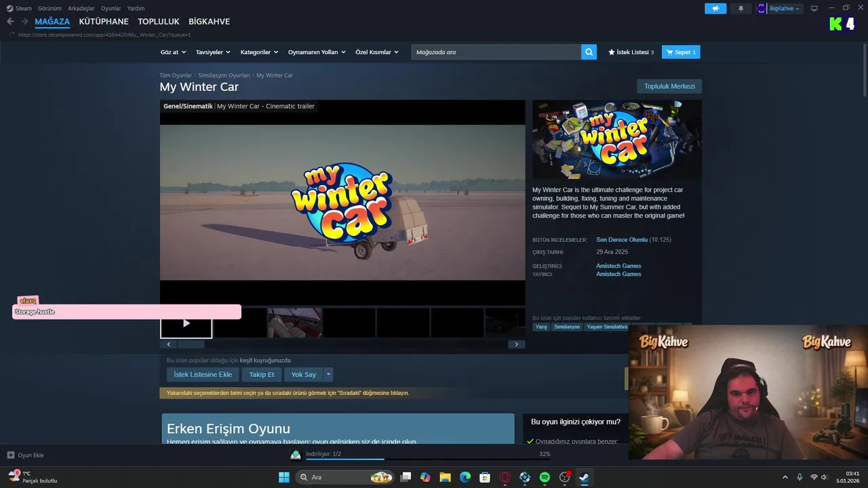Switch to the TOPLULUK tab

click(x=159, y=22)
